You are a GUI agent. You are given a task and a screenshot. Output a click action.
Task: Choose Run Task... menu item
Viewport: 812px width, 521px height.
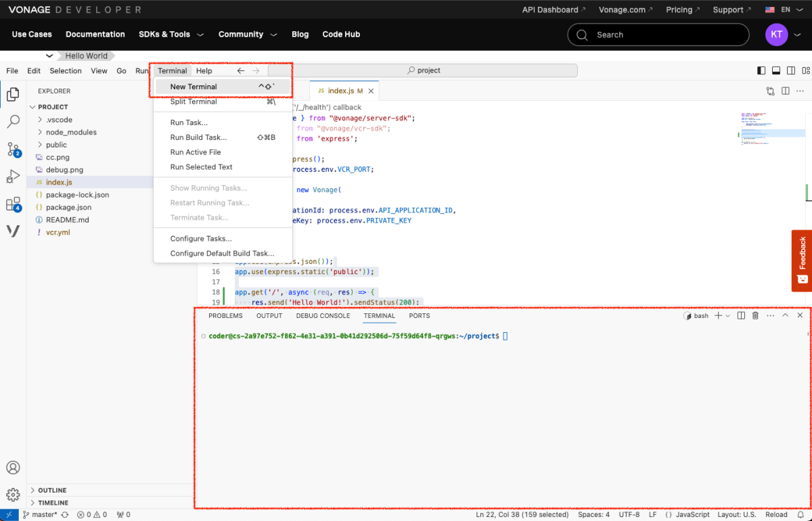click(223, 122)
